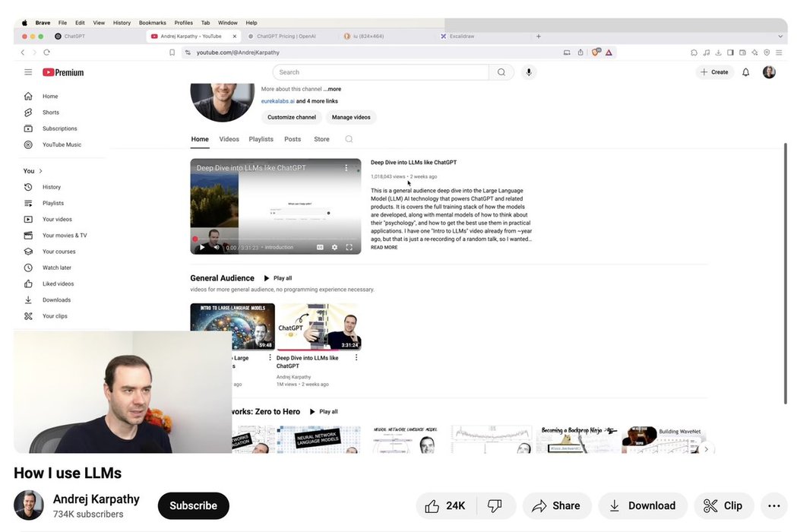The width and height of the screenshot is (797, 532).
Task: Click fullscreen icon on featured video player
Action: coord(349,247)
